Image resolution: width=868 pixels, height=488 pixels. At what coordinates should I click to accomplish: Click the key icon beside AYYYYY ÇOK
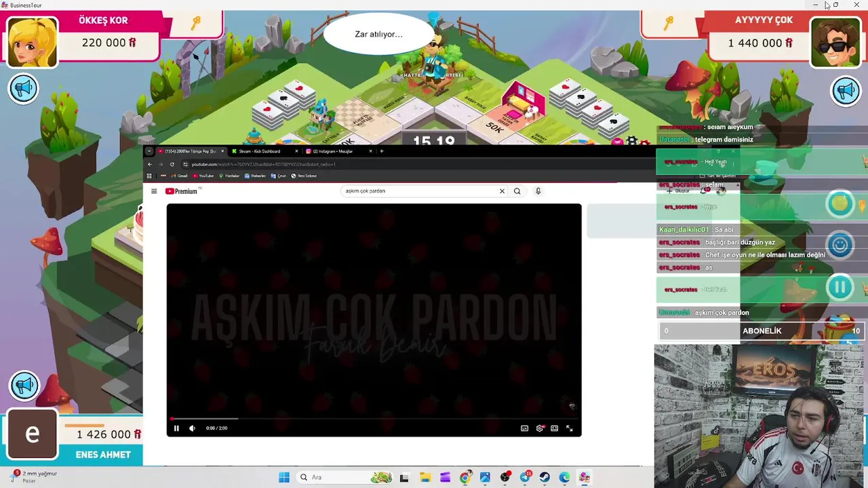point(669,24)
